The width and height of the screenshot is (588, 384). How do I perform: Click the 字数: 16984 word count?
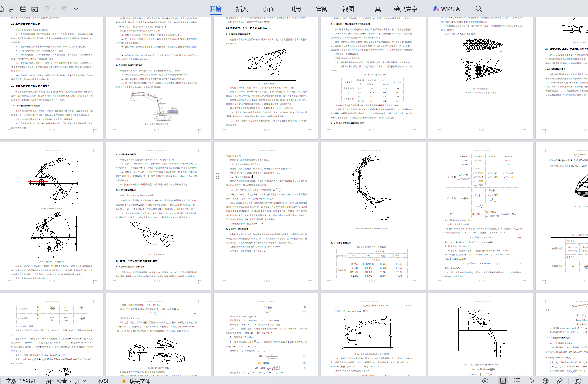point(21,381)
